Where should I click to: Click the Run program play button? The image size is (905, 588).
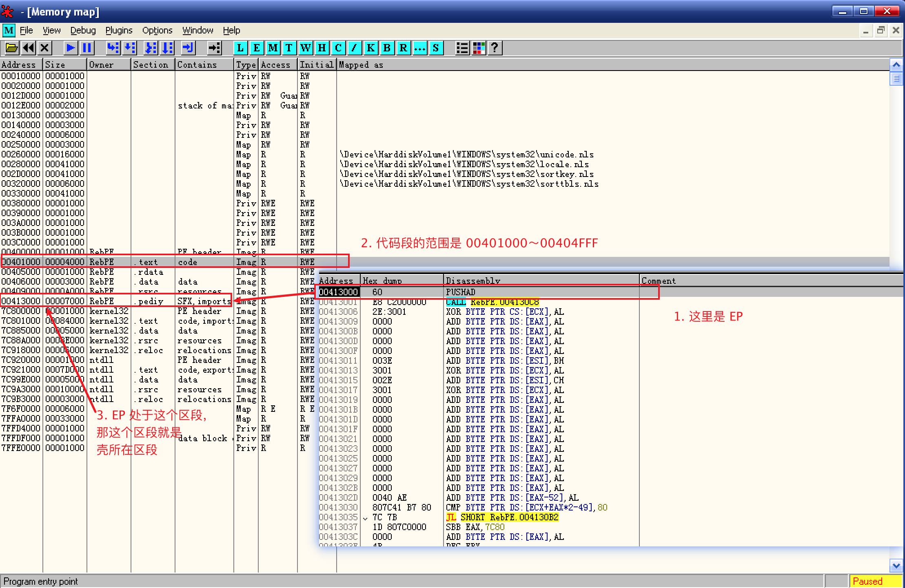70,48
